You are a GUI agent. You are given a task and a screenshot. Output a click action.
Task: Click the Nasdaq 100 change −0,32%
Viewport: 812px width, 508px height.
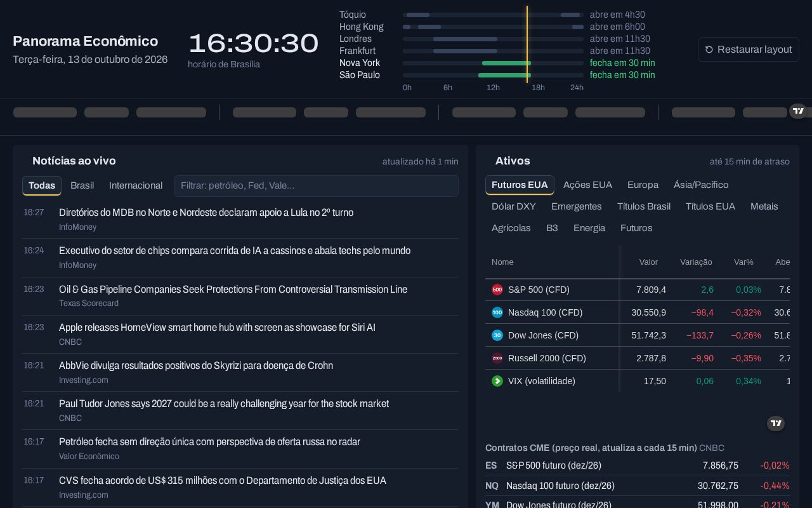(x=746, y=312)
